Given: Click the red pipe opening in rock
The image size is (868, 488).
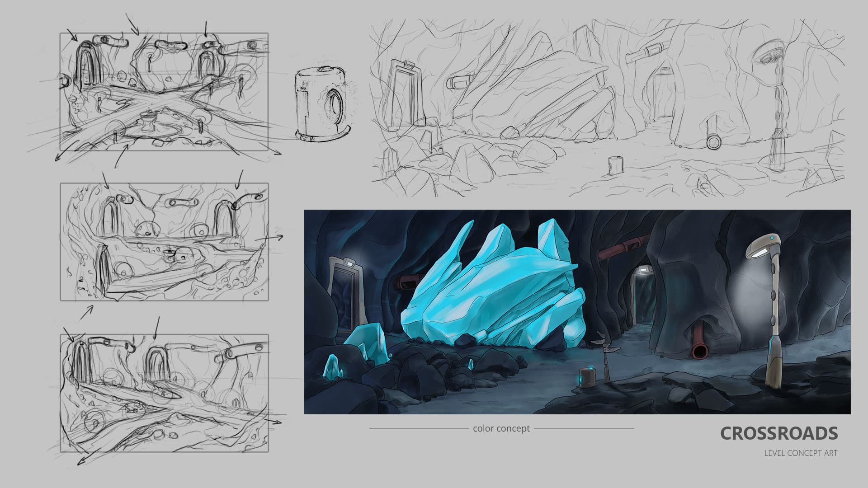Looking at the screenshot, I should (x=699, y=350).
